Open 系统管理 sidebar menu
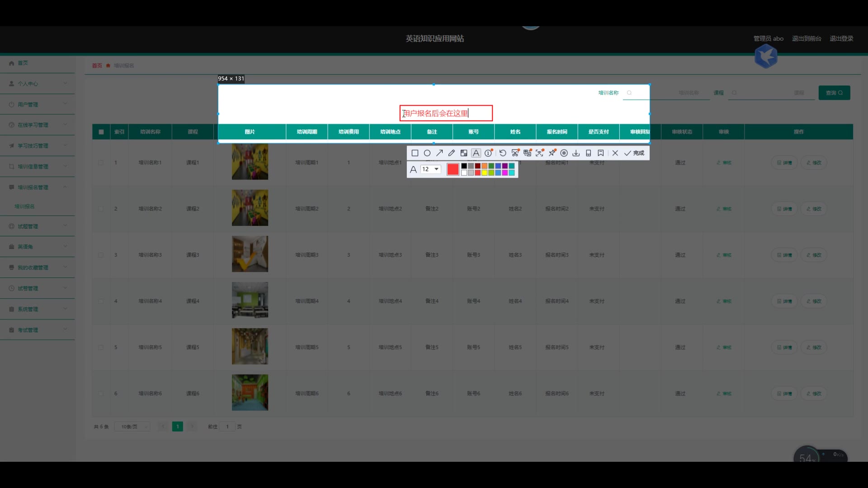The image size is (868, 488). point(38,309)
